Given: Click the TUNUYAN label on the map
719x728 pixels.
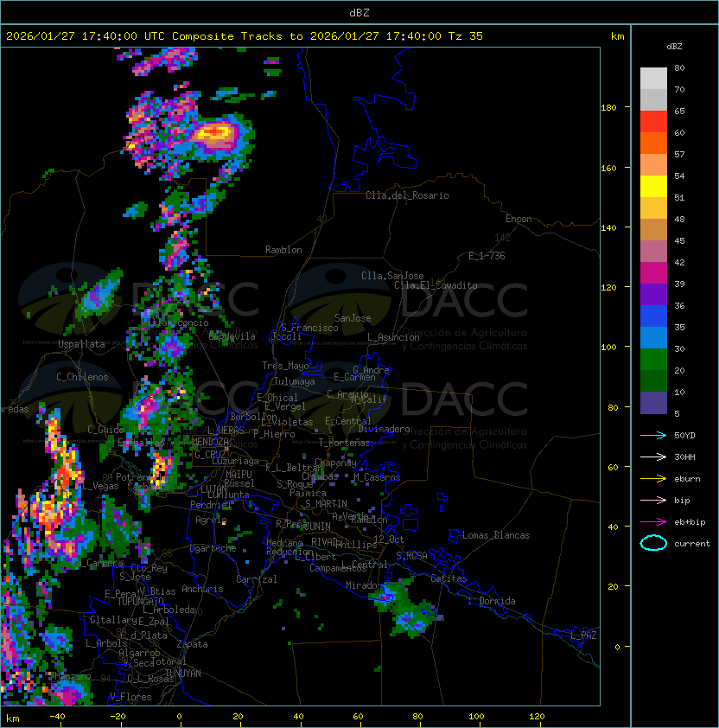Looking at the screenshot, I should point(183,674).
